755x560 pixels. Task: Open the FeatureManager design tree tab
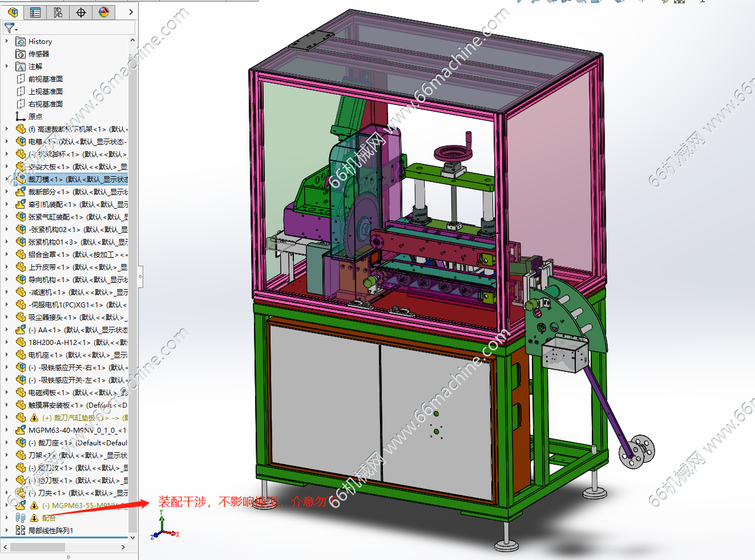point(13,12)
